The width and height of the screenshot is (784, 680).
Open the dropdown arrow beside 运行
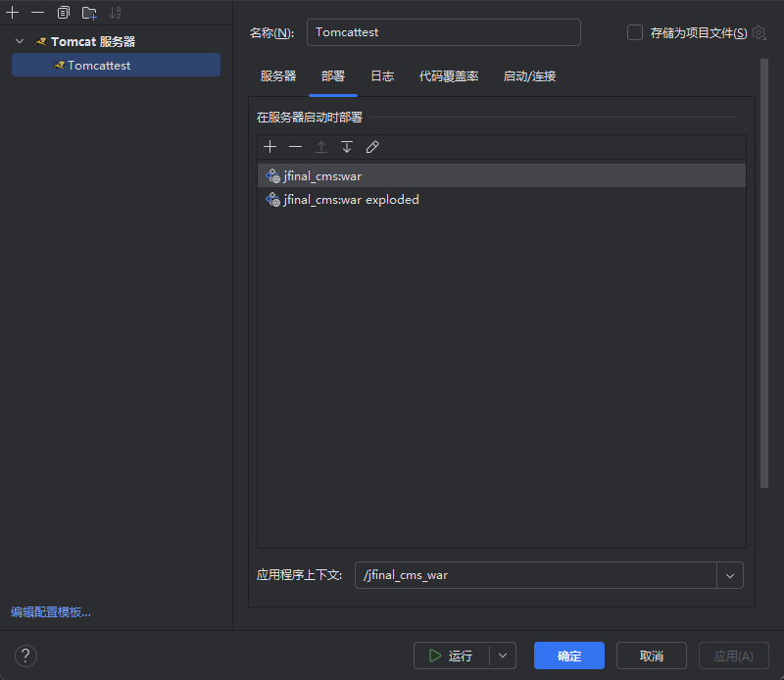point(503,656)
